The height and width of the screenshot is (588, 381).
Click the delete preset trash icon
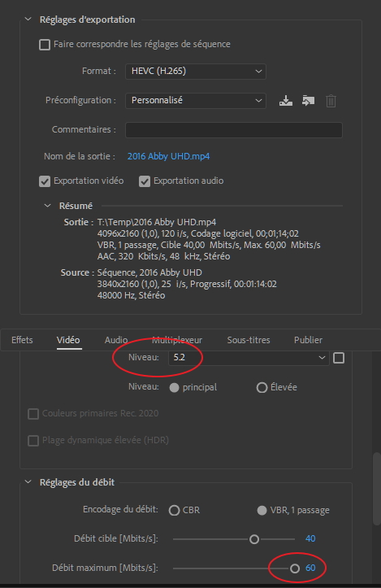[x=331, y=101]
